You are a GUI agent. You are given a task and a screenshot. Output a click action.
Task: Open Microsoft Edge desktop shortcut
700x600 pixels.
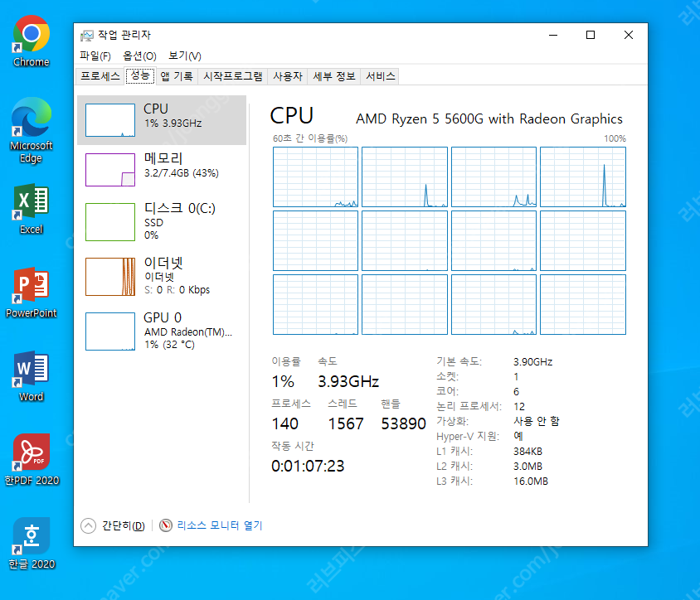point(31,130)
